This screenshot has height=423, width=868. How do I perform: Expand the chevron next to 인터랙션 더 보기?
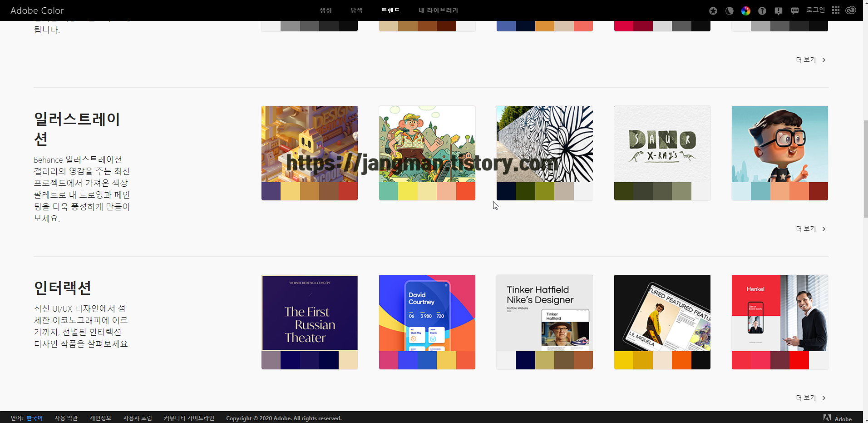824,398
